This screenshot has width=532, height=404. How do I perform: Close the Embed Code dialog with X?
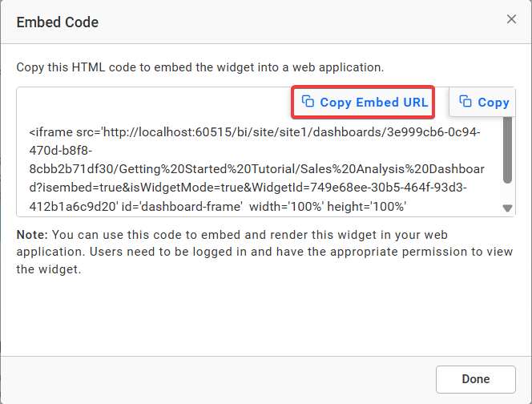point(511,21)
